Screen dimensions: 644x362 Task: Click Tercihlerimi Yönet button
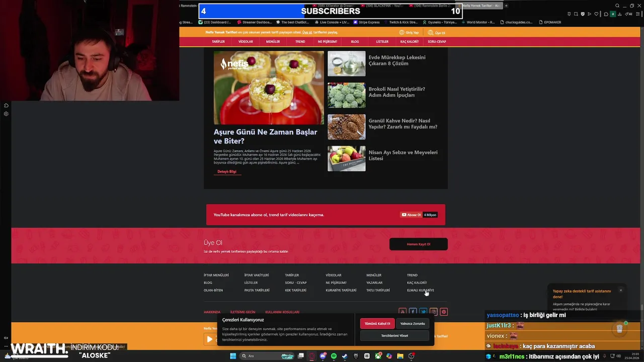(x=394, y=335)
